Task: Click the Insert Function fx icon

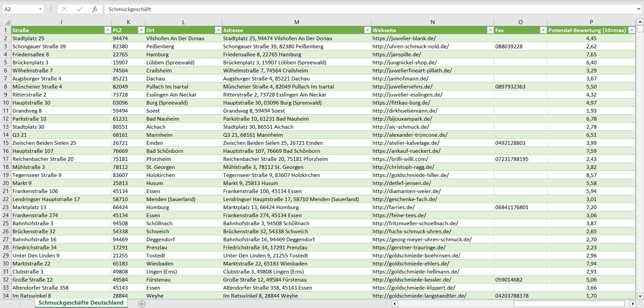Action: 94,9
